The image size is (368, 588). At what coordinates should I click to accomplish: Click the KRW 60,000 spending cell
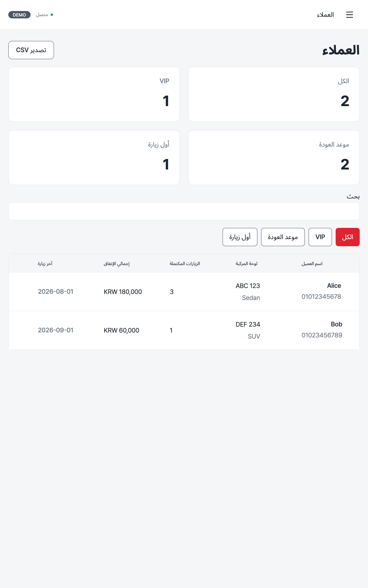[121, 331]
